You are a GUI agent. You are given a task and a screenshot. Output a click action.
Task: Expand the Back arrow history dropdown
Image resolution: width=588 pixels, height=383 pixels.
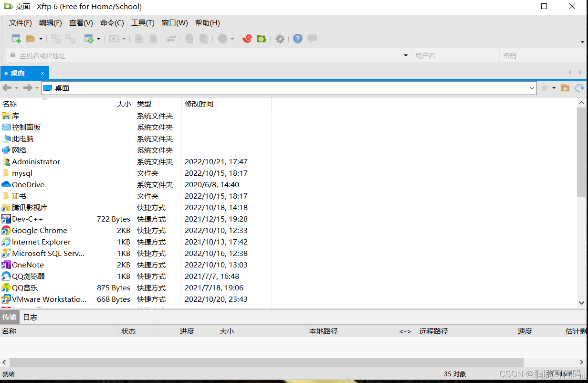pos(16,88)
